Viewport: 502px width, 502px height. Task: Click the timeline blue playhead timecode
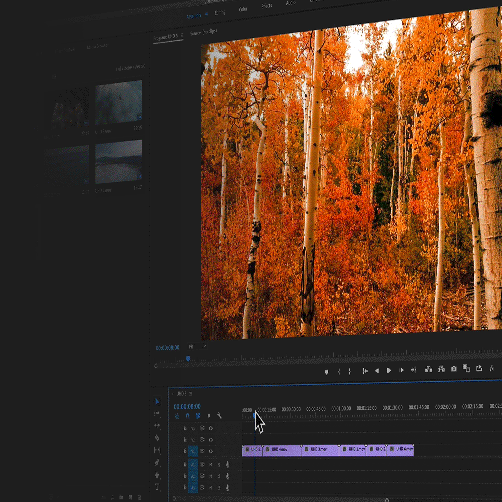[187, 406]
